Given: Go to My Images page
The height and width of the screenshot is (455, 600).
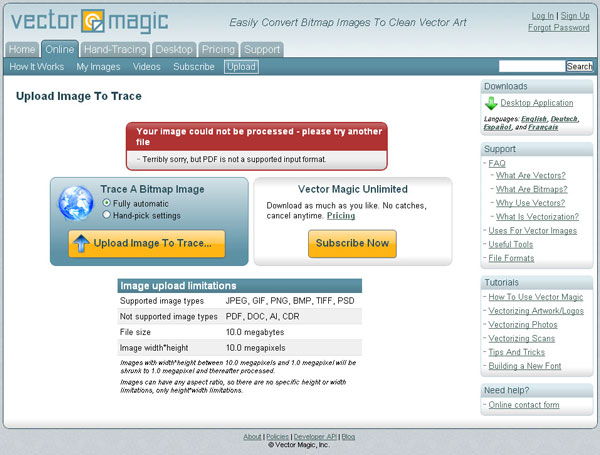Looking at the screenshot, I should pos(98,67).
